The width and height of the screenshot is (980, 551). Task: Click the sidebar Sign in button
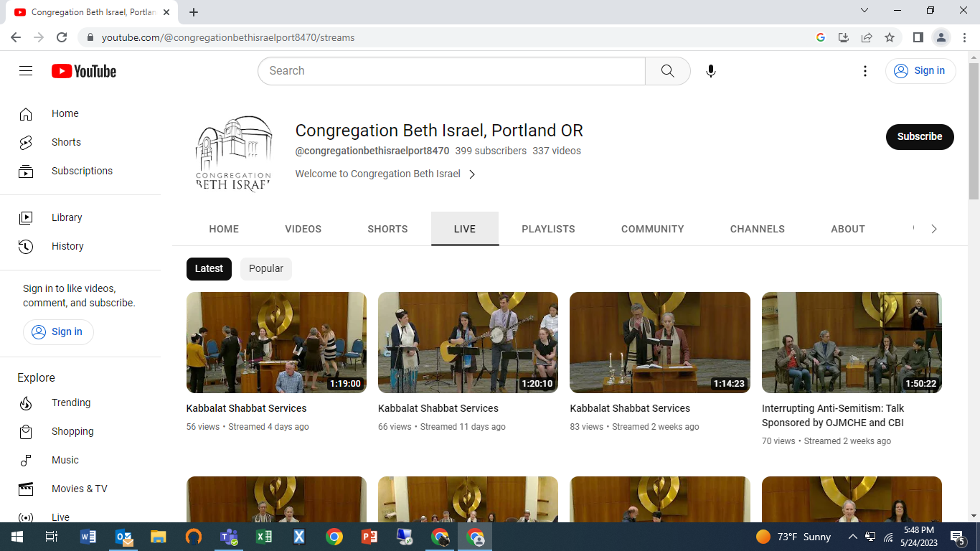point(58,331)
